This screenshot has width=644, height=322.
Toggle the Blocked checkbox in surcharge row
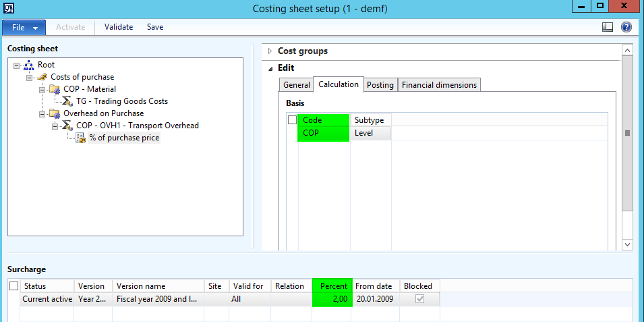(420, 298)
